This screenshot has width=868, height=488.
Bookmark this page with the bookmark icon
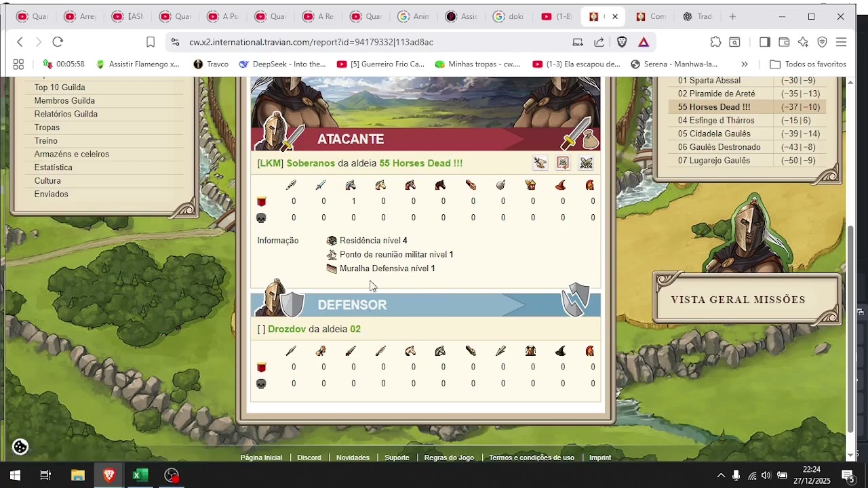[151, 42]
